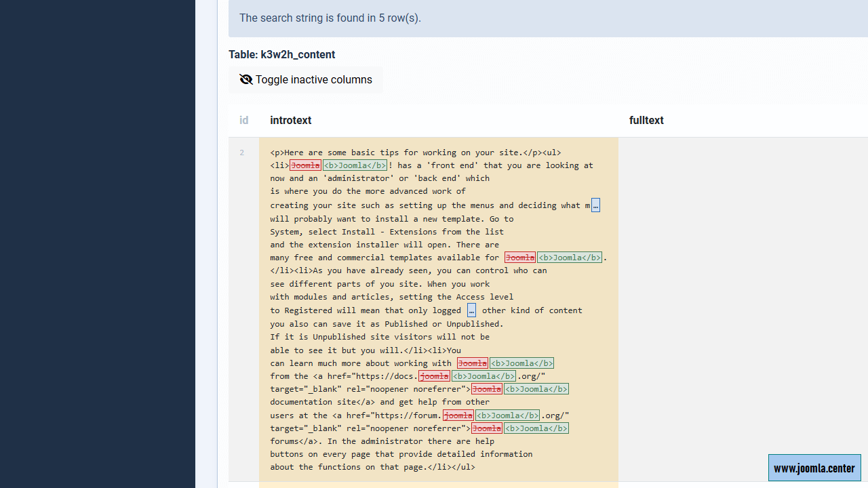Click the empty fulltext cell of row 2
868x488 pixels.
tap(743, 309)
